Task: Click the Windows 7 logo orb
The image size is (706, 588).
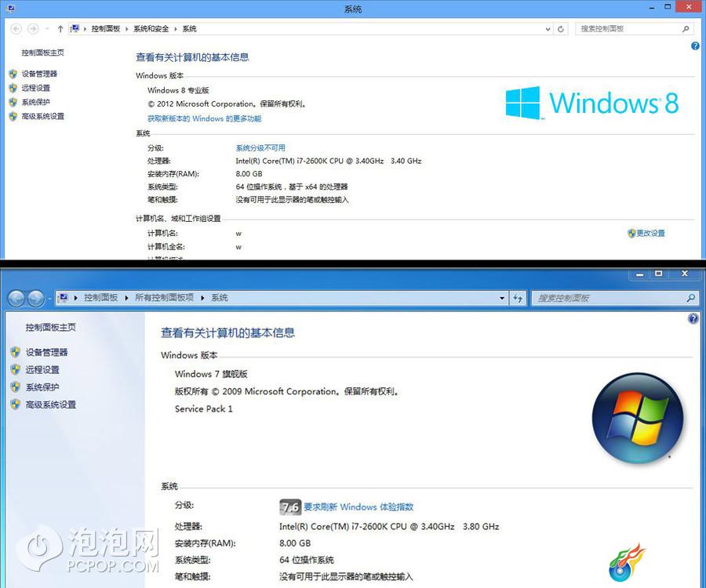Action: point(638,419)
